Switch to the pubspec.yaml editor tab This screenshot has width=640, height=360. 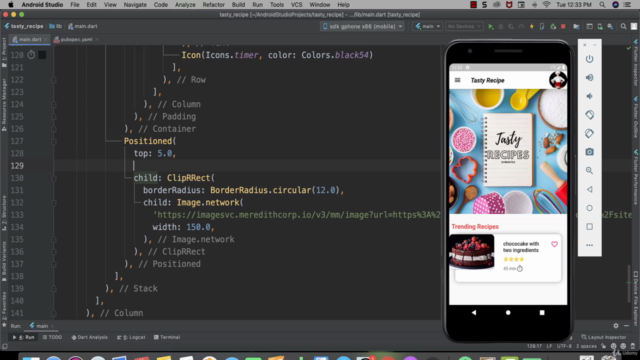(76, 40)
